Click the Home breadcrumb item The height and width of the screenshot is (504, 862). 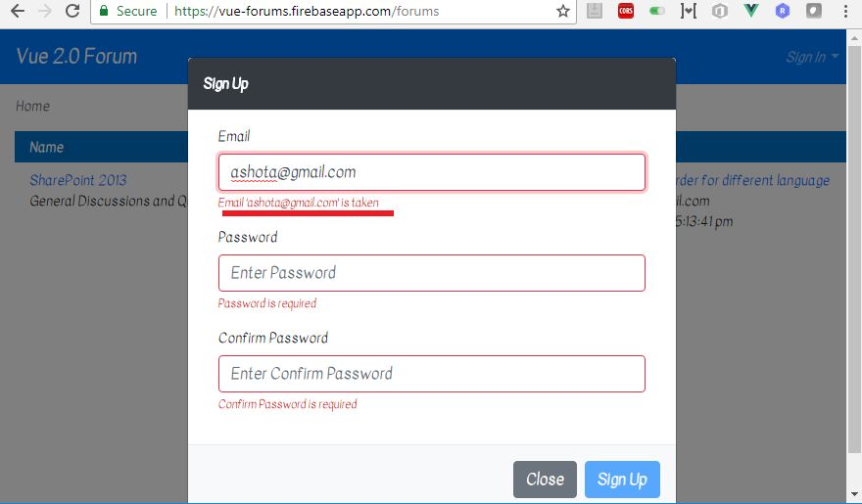click(x=32, y=106)
